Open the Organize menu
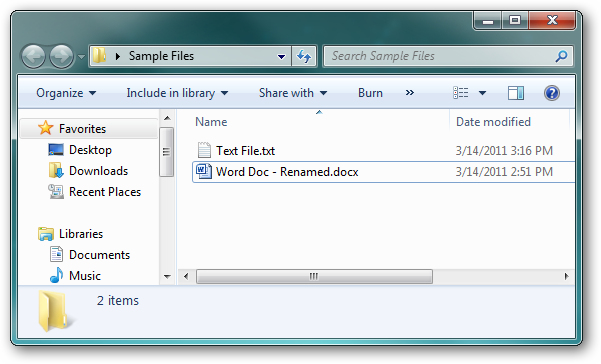 [66, 93]
